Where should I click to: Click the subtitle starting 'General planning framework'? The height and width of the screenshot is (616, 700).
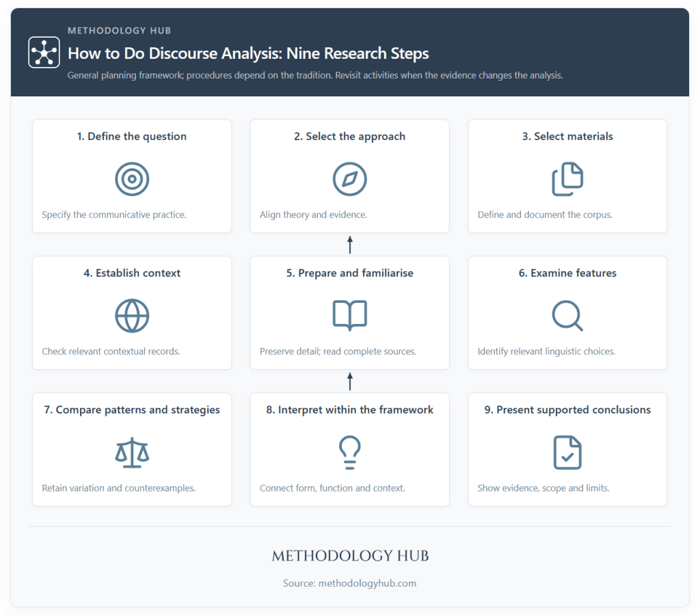click(315, 75)
